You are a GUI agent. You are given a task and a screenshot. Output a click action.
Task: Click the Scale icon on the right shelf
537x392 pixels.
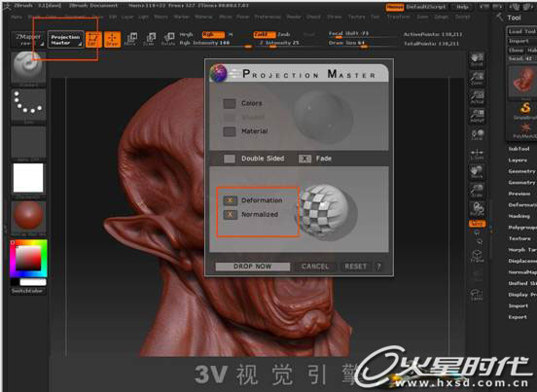[x=477, y=191]
